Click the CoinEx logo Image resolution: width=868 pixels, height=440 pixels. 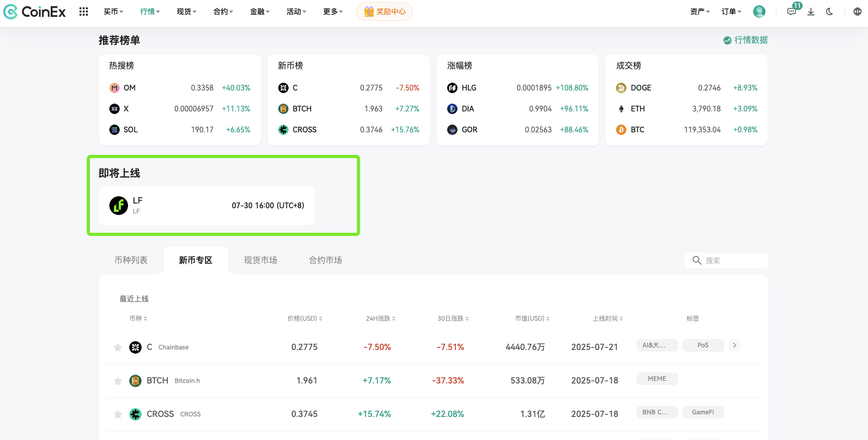click(35, 12)
